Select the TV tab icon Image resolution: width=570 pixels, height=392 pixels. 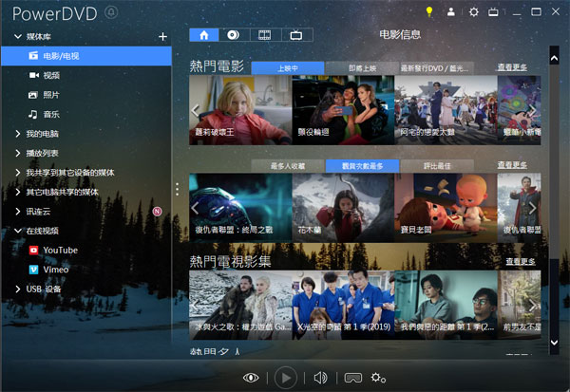[x=296, y=35]
